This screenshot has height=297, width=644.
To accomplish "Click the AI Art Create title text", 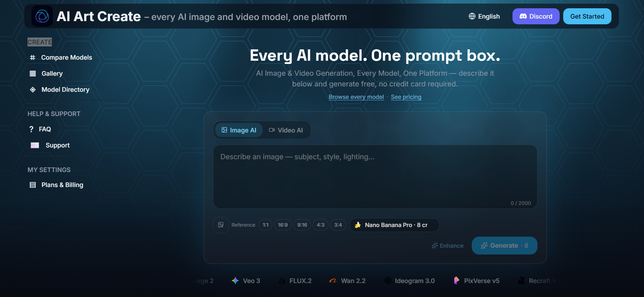I will [x=99, y=16].
